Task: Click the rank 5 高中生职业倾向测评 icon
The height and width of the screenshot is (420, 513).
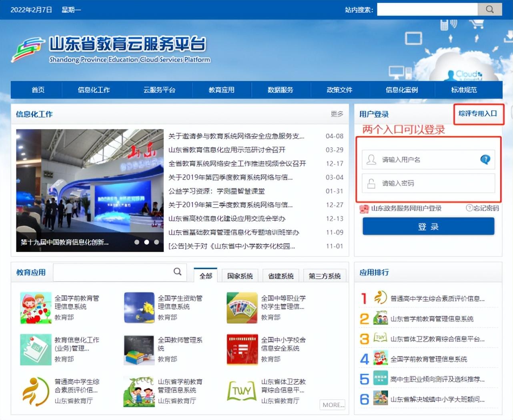Action: coord(381,378)
